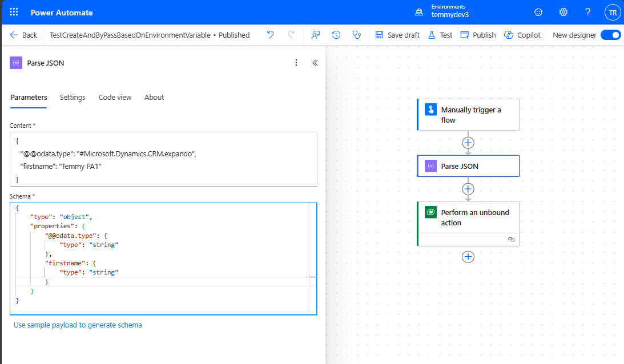624x364 pixels.
Task: Open the app launcher waffle menu
Action: (14, 13)
